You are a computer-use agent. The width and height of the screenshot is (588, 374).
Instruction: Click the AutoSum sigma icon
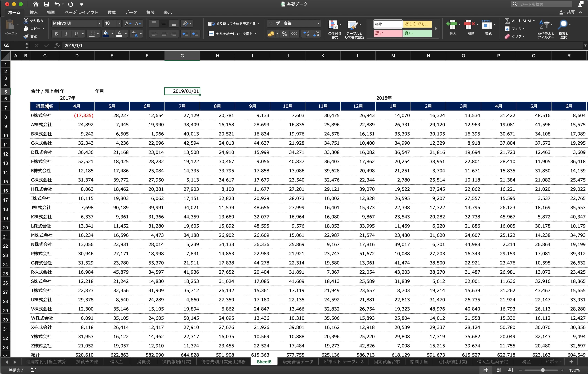click(507, 21)
